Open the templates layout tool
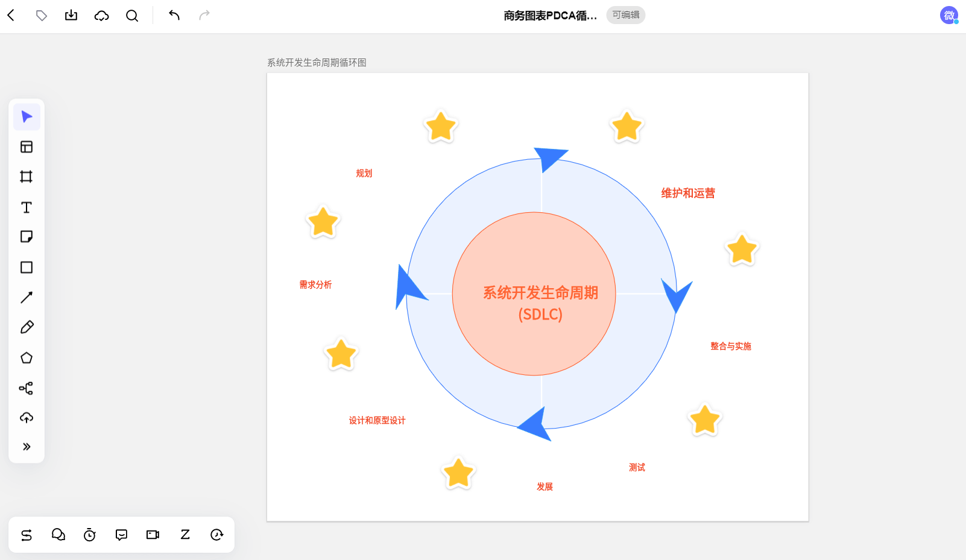966x560 pixels. (x=27, y=147)
